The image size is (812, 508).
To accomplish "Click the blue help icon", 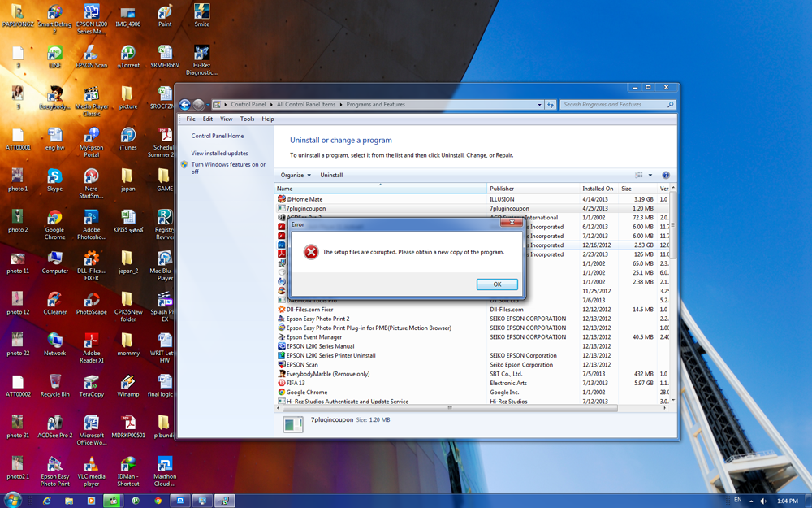I will click(666, 176).
